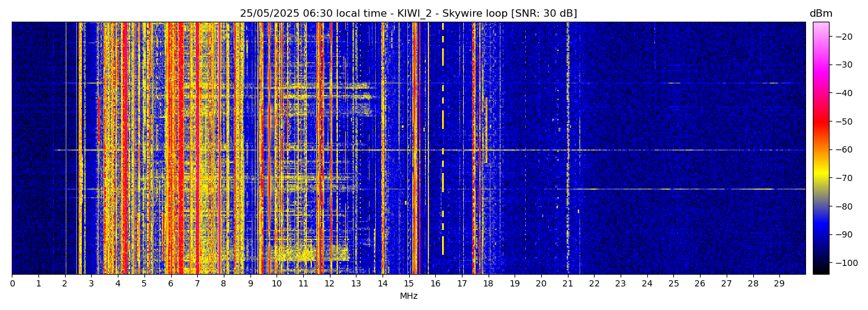Click the 3 MHz axis tick label
The image size is (868, 310).
point(91,283)
